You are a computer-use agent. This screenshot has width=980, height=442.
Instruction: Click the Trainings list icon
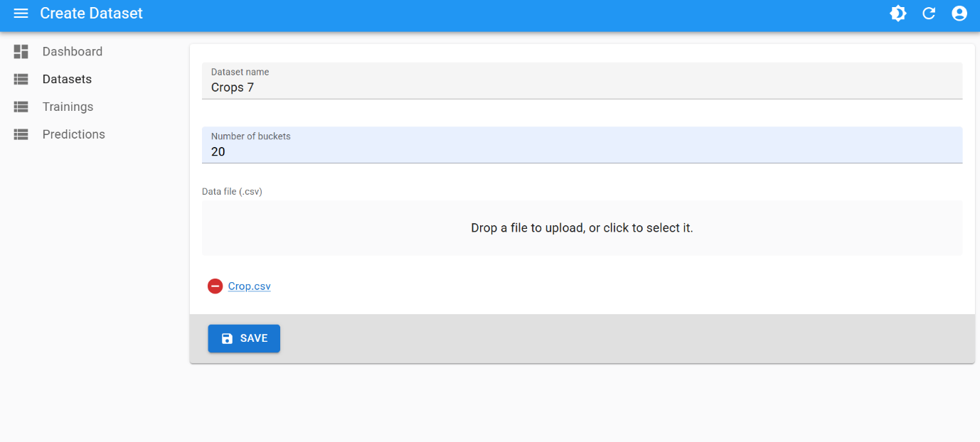pos(20,107)
